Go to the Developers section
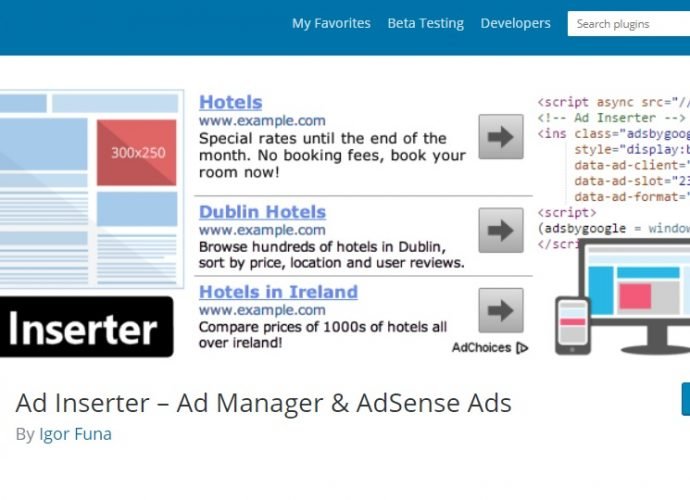The image size is (690, 500). (515, 23)
